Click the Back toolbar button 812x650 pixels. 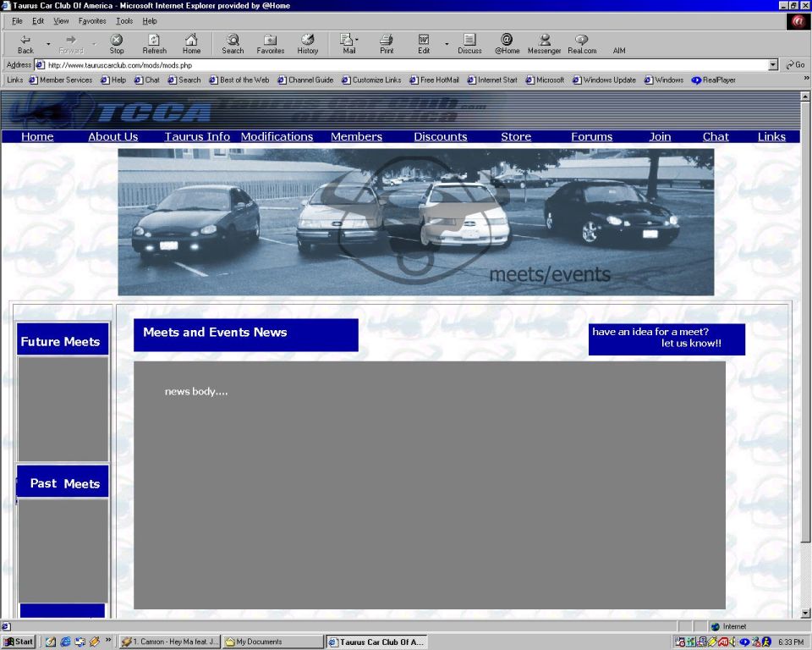(x=25, y=44)
